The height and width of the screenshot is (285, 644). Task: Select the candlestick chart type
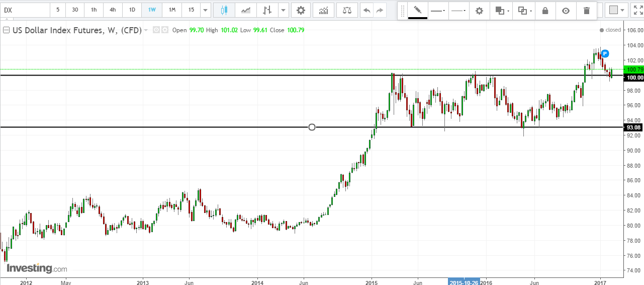click(x=224, y=10)
